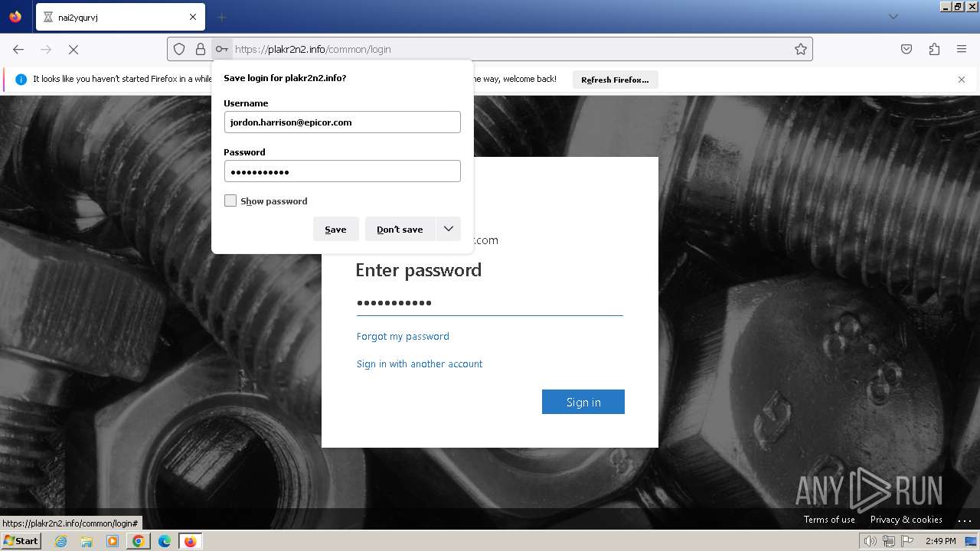Click the site security padlock icon
The height and width of the screenshot is (551, 980).
pyautogui.click(x=201, y=49)
